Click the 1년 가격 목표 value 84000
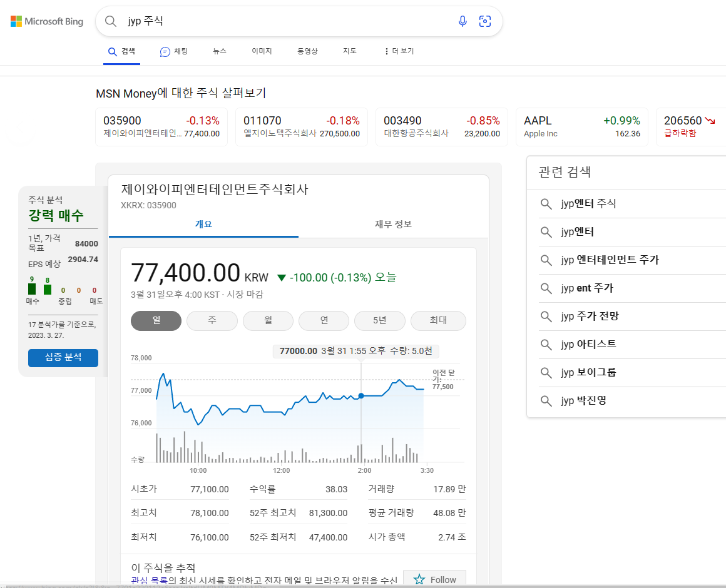This screenshot has height=588, width=726. [x=86, y=244]
